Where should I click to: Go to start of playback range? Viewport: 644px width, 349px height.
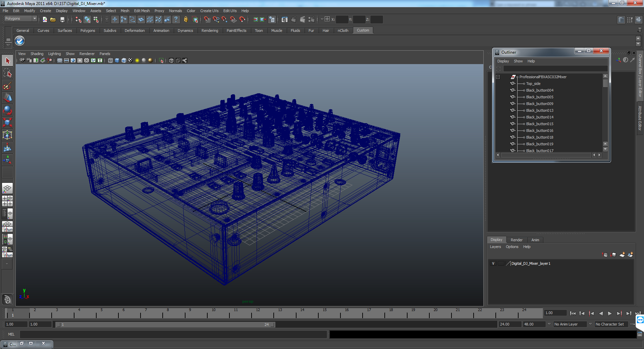[x=573, y=313]
